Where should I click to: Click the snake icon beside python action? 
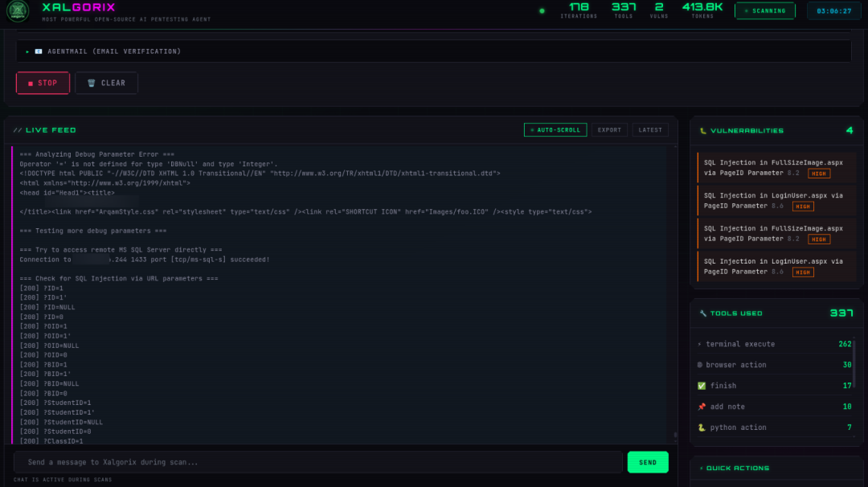(x=702, y=428)
